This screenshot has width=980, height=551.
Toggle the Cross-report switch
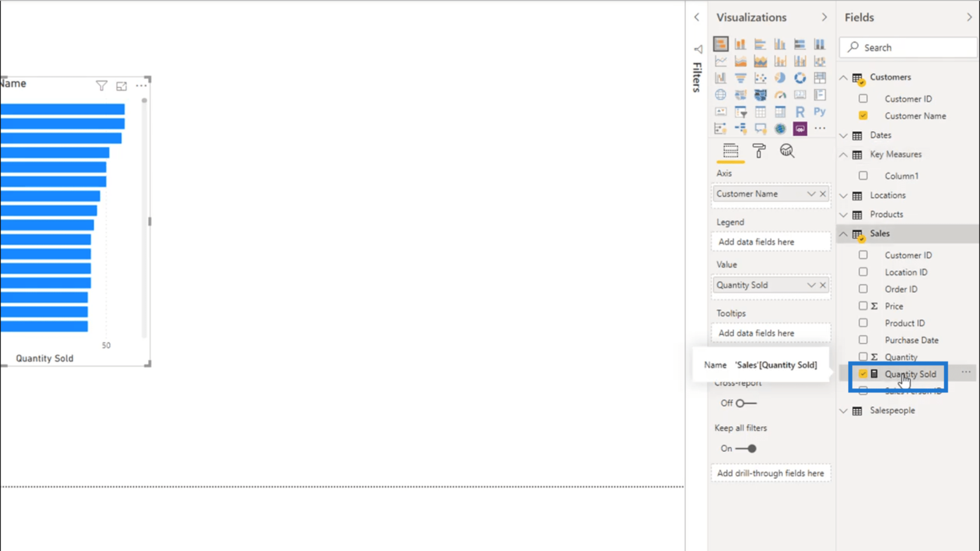tap(746, 403)
